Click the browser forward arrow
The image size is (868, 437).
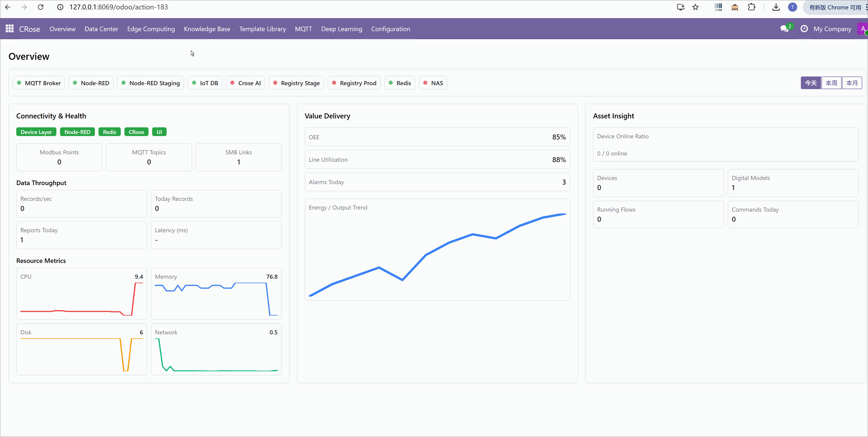click(x=24, y=7)
